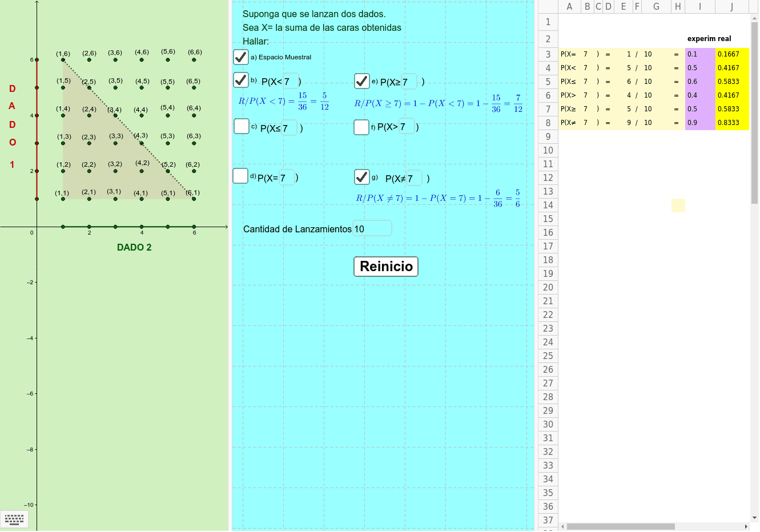Uncheck the e) P(X≥7) checkbox
The width and height of the screenshot is (760, 532).
(362, 81)
